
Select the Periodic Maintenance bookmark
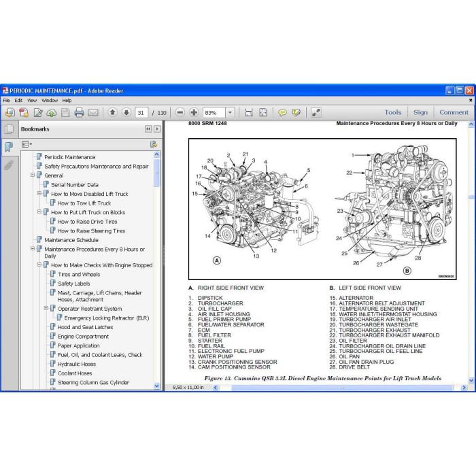tap(70, 157)
